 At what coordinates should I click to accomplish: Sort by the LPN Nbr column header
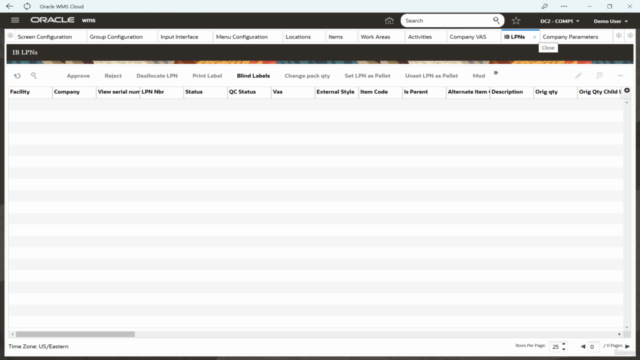(x=162, y=92)
